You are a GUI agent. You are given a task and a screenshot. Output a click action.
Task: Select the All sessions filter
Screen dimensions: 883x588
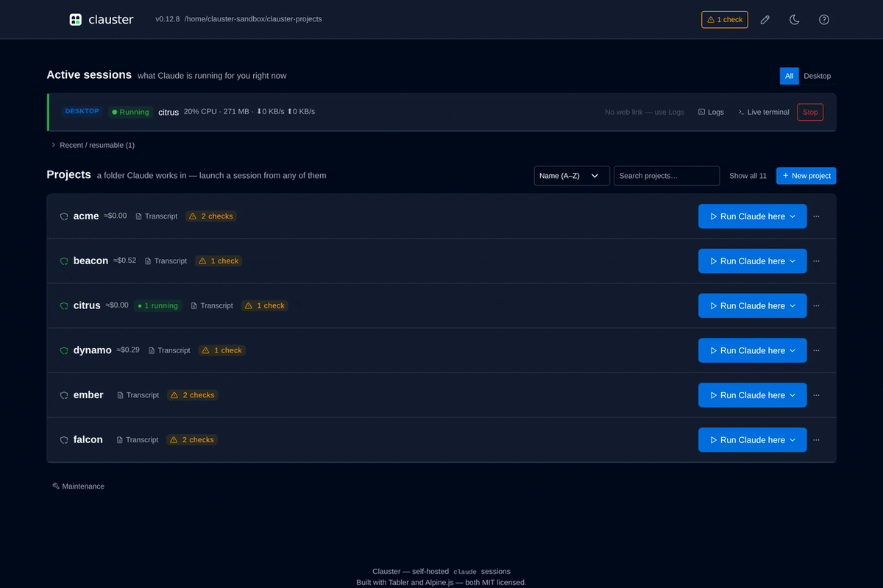(x=789, y=76)
